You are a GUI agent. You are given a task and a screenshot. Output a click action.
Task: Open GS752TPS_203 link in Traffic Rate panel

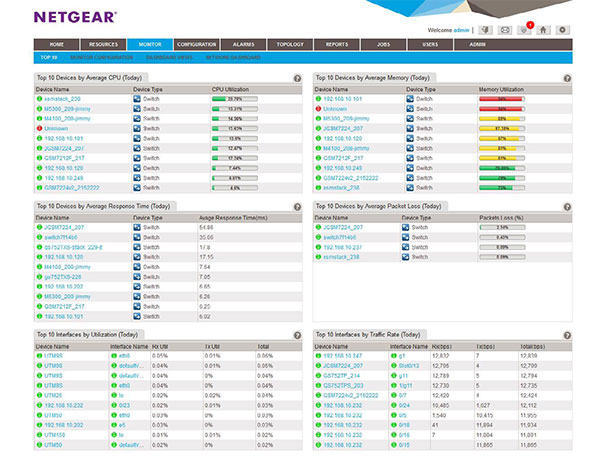[x=343, y=386]
